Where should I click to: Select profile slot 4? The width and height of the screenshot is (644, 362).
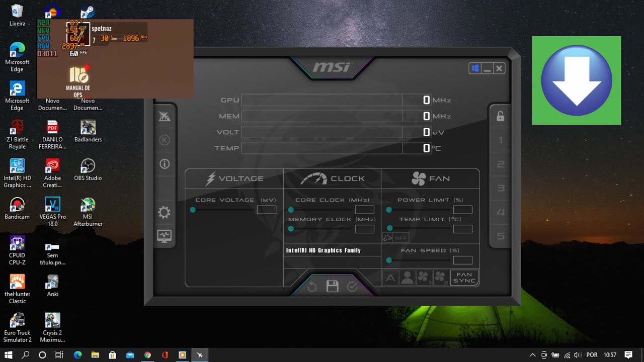pos(500,212)
